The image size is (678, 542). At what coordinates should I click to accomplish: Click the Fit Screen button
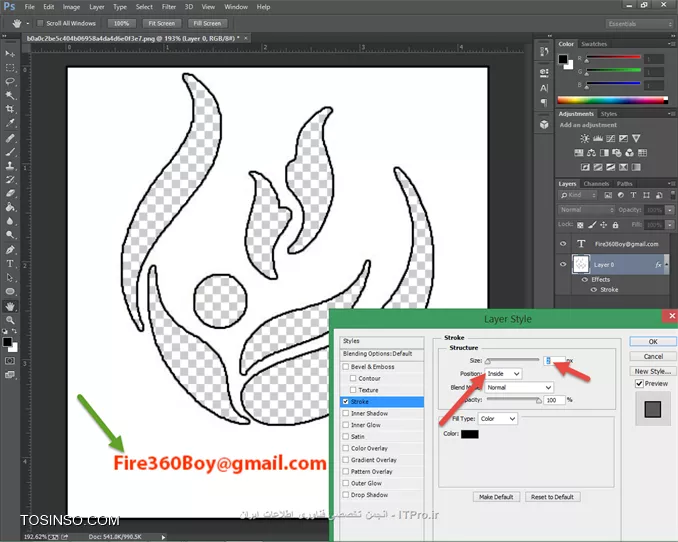pos(162,23)
